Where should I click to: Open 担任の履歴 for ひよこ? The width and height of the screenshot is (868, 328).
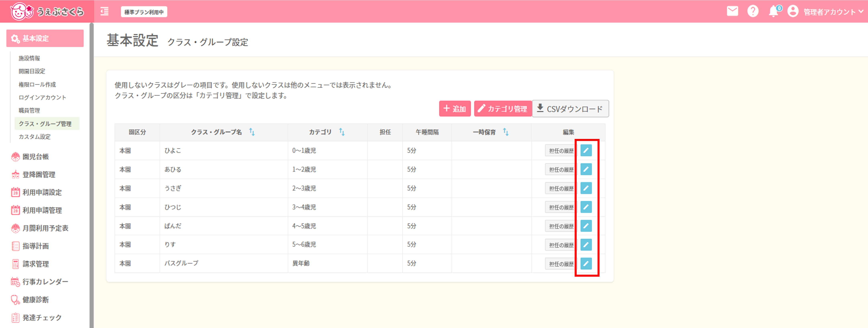pos(561,150)
